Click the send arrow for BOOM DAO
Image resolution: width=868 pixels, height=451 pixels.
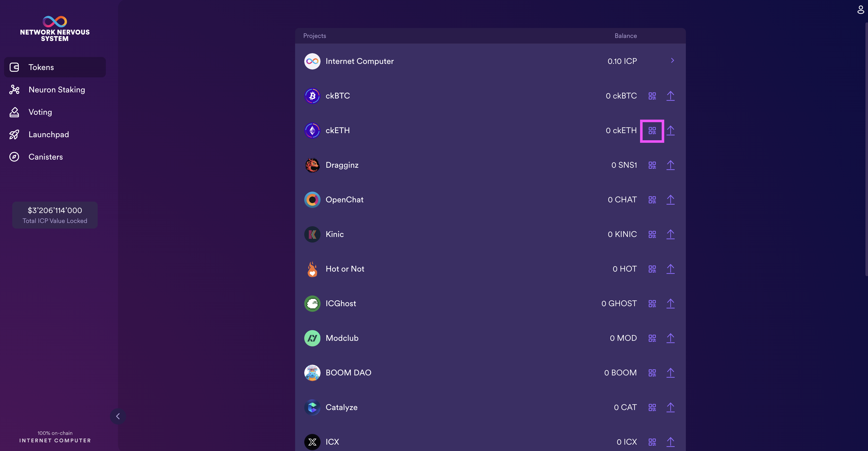click(x=671, y=373)
